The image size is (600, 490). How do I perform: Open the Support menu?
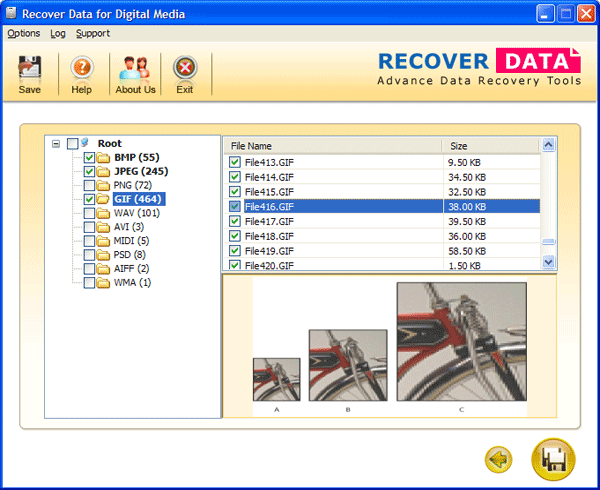click(x=93, y=33)
